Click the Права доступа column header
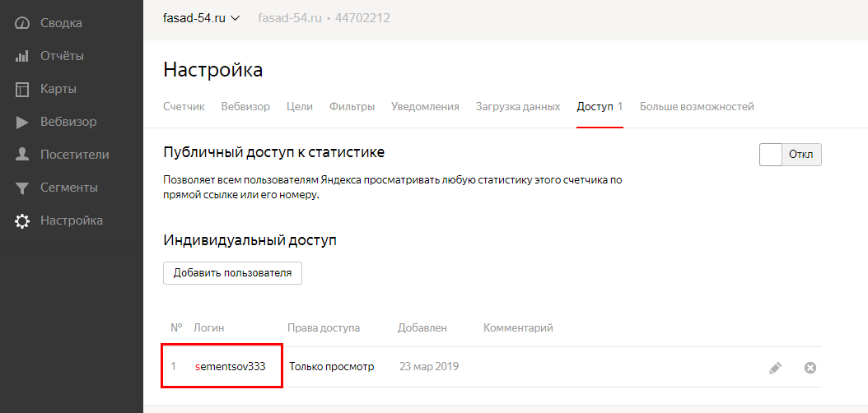 tap(324, 328)
